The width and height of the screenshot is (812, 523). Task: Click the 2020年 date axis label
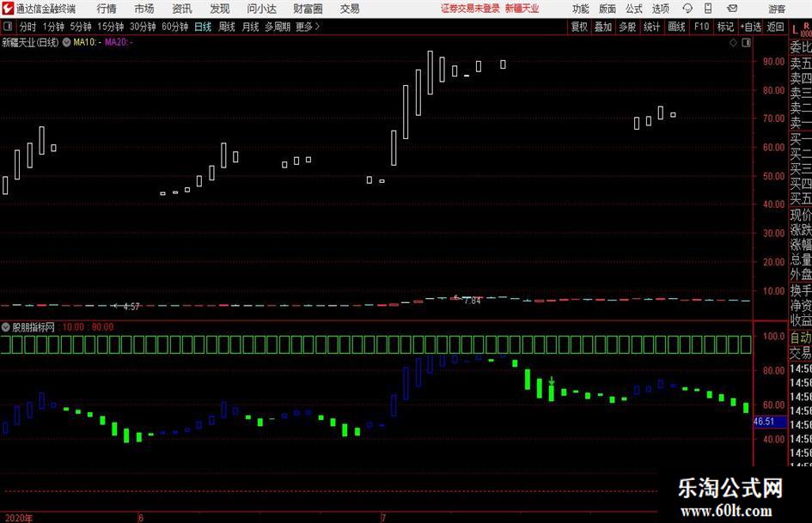[19, 518]
